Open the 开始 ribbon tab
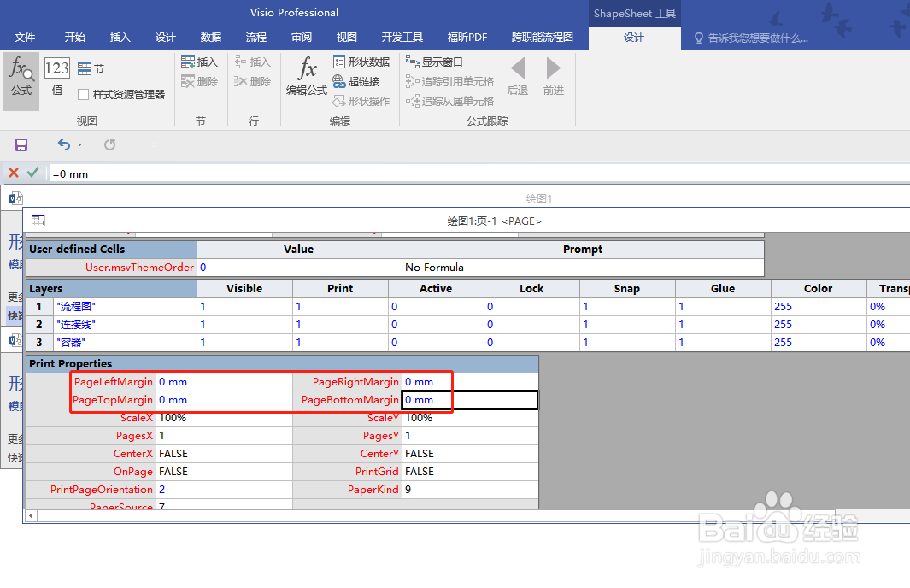Screen dimensions: 910x588 click(x=75, y=37)
